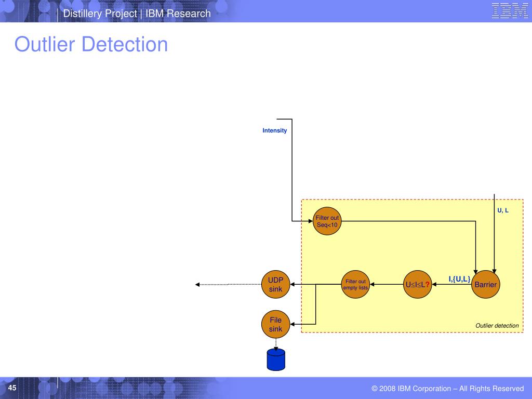Click the IBM logo in header
532x399 pixels.
tap(510, 10)
